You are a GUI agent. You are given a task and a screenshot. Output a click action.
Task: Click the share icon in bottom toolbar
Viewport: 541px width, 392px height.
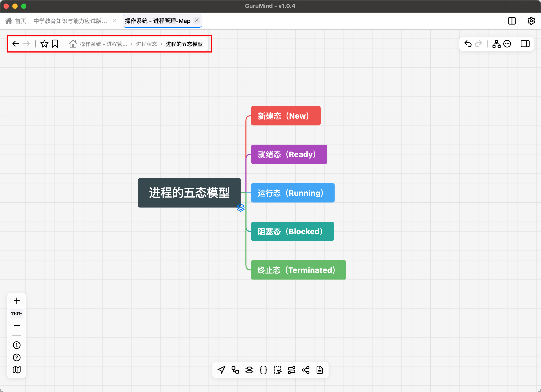coord(305,370)
